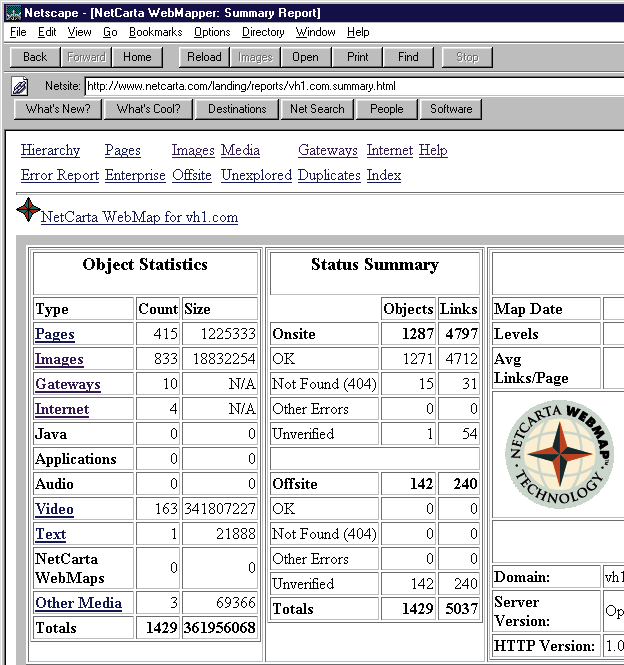This screenshot has height=665, width=624.
Task: Click the Status Summary totals links value 5037
Action: [462, 609]
